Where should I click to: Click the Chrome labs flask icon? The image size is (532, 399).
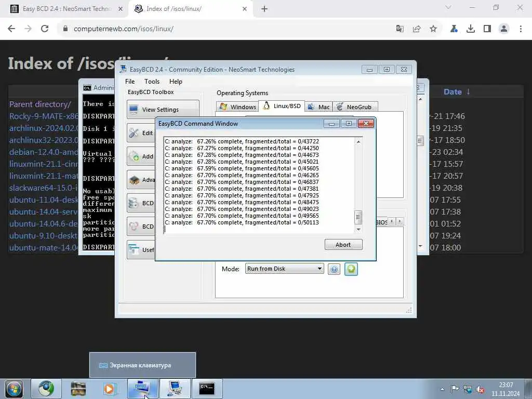pos(454,29)
